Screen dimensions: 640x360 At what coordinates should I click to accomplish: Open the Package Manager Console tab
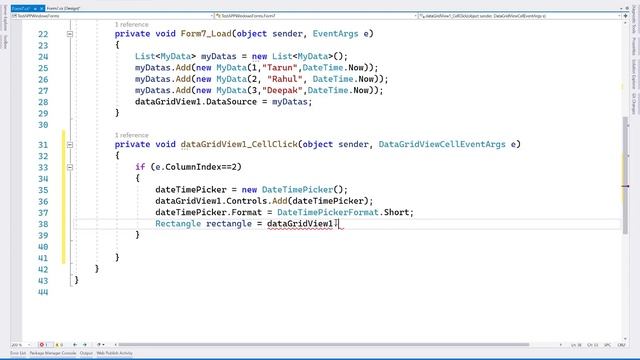point(53,353)
